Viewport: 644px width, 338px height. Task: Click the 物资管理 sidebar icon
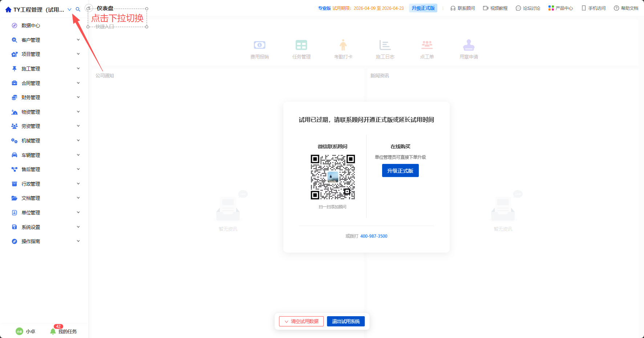15,112
